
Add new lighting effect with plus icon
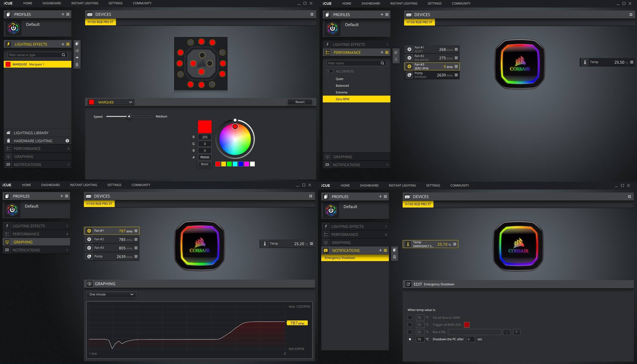[63, 44]
